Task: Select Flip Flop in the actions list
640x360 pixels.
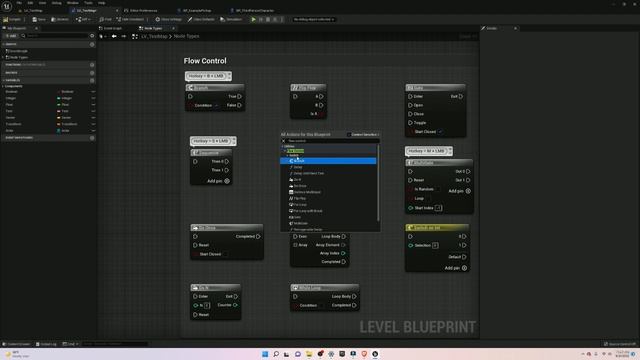Action: pyautogui.click(x=300, y=198)
